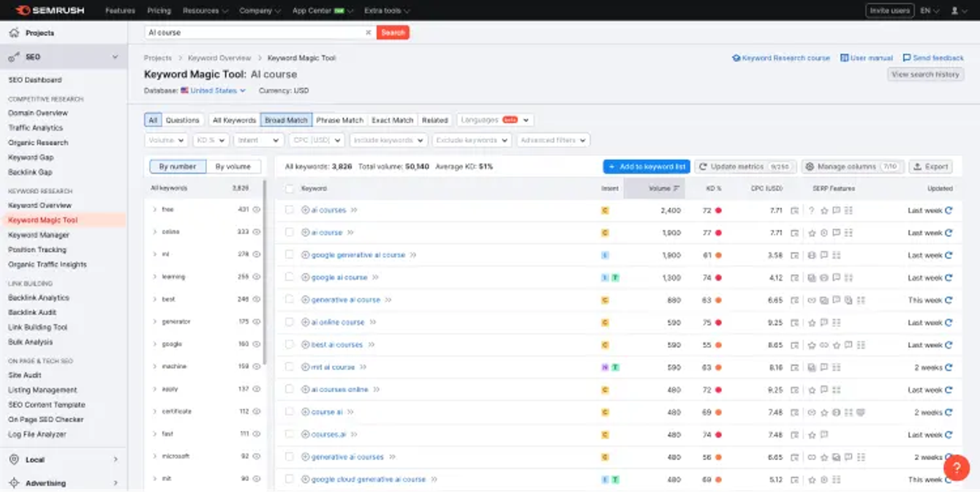Click the Semrush logo
The image size is (980, 492).
[50, 10]
